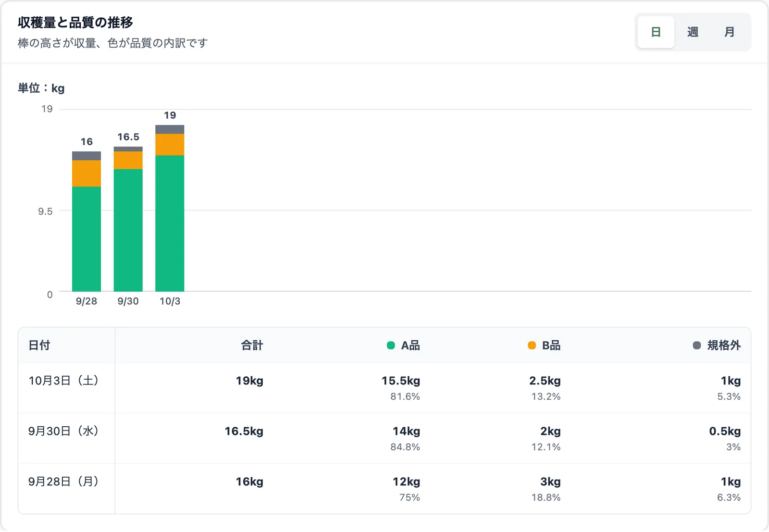Select the 10/3 bar's gray 規格外 segment
The image size is (769, 532).
click(x=170, y=129)
